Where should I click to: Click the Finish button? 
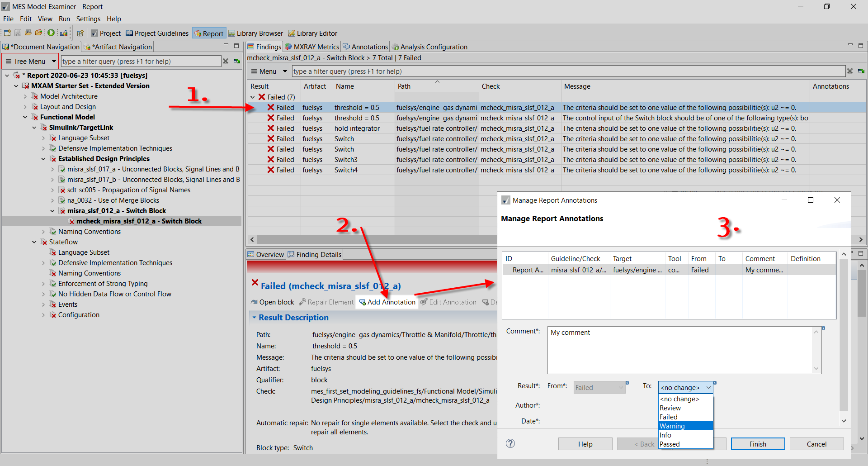758,444
